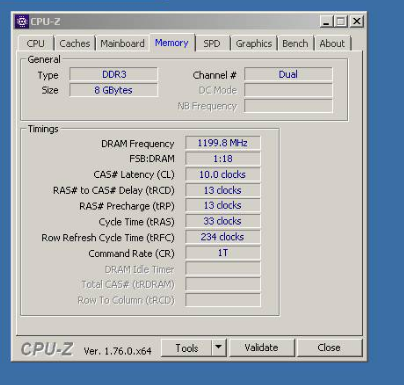Switch to the CPU tab
This screenshot has width=404, height=385.
point(36,43)
